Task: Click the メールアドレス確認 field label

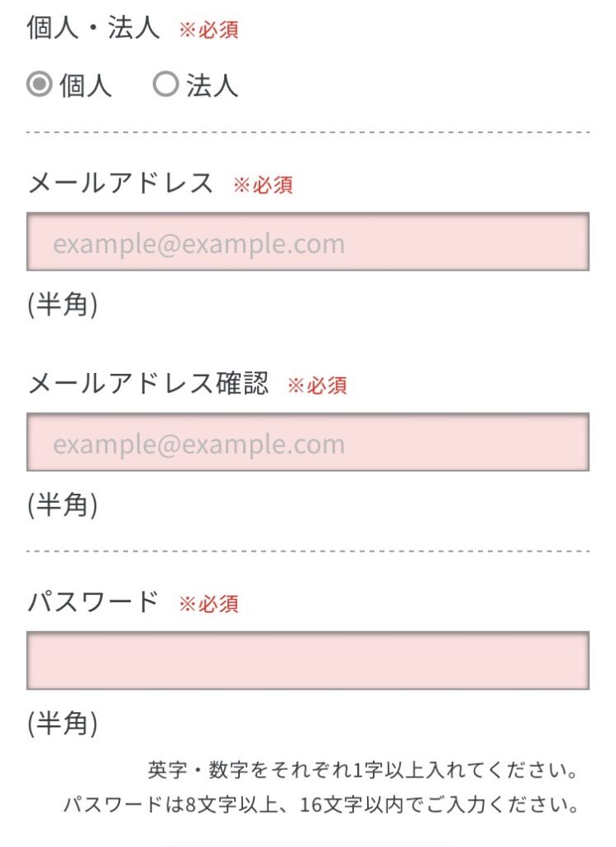Action: point(148,383)
